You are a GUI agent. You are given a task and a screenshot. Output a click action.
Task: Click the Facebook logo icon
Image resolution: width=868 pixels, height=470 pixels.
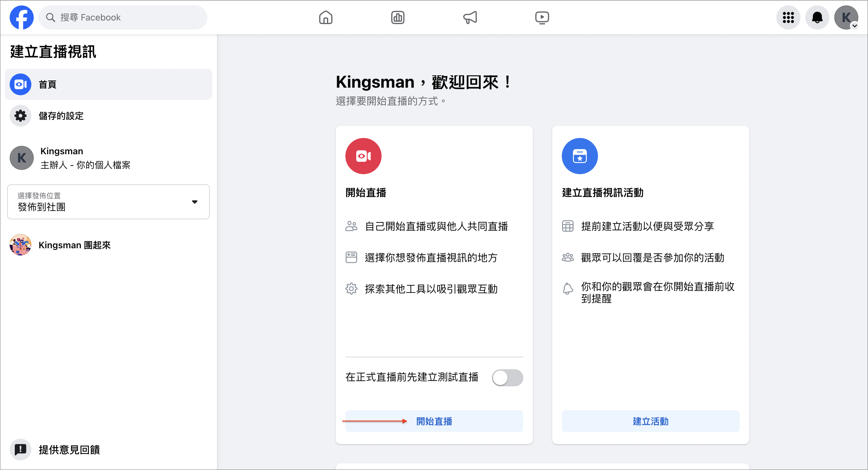click(x=22, y=17)
